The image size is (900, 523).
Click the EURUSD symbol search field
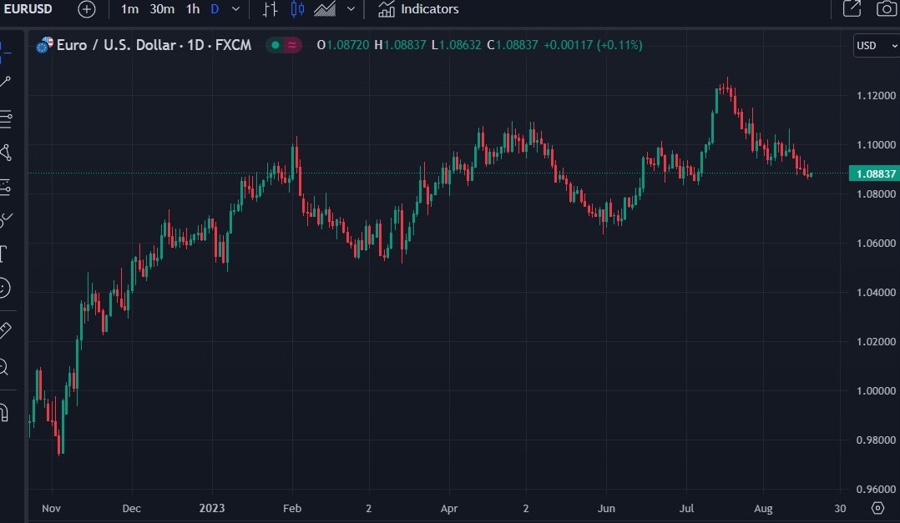coord(28,9)
